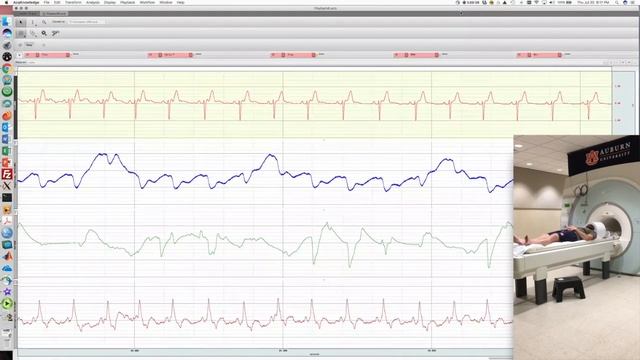Open the Display menu

110,2
